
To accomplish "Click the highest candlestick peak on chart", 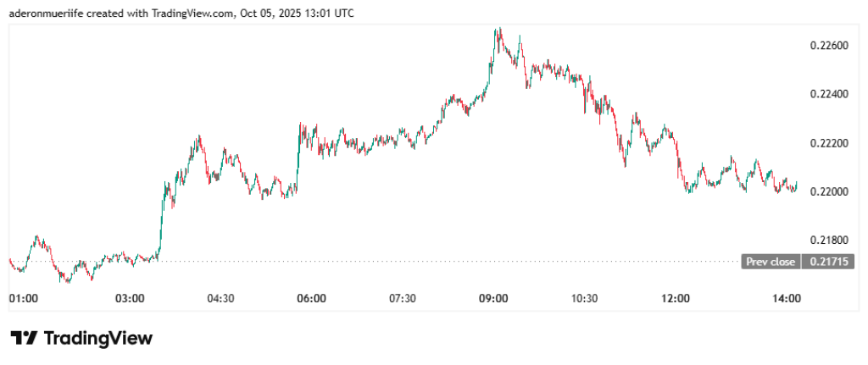I will click(x=498, y=30).
